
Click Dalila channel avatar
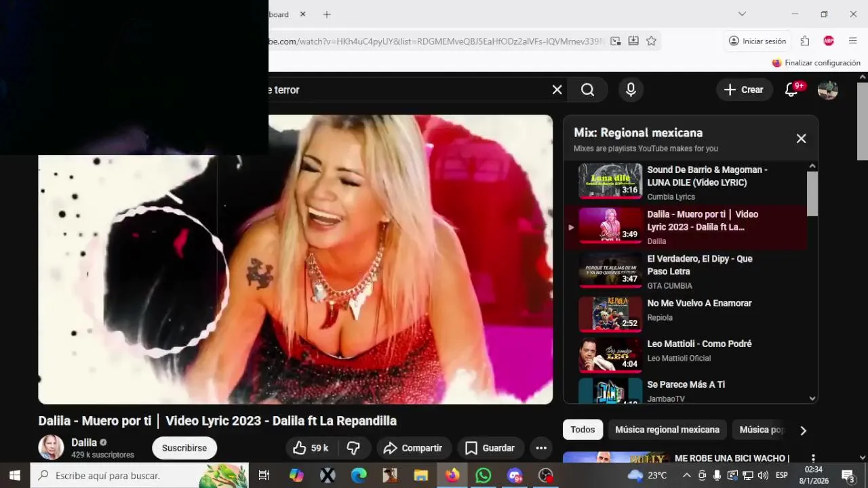coord(51,447)
